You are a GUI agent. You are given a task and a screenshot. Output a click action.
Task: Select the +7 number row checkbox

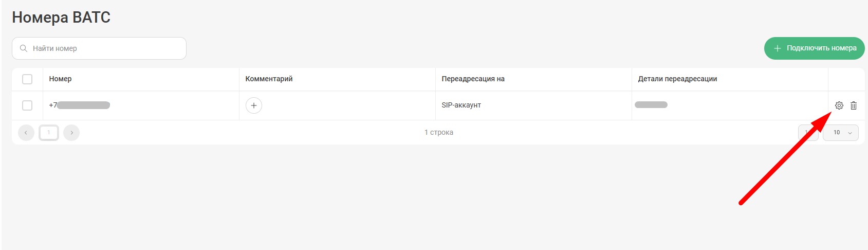pos(27,105)
